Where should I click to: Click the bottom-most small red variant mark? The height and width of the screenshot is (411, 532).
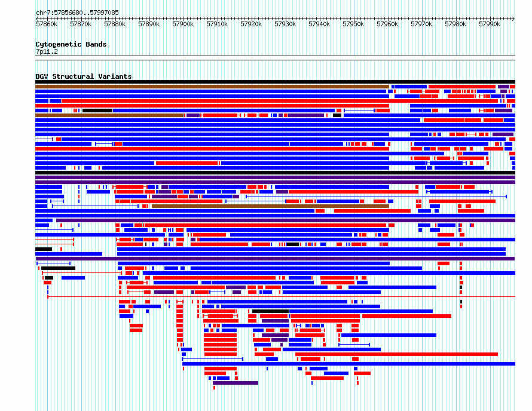[214, 388]
